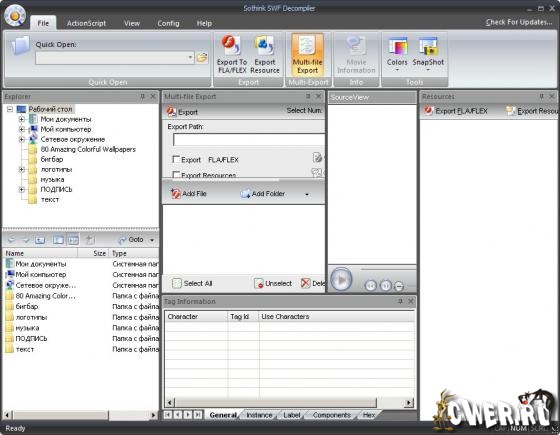Click Select All in Multi-file Export

(192, 283)
